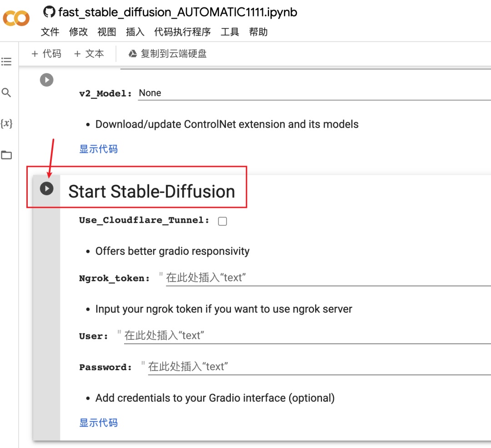Click the +文本 button to add text cell
The image size is (491, 448).
[89, 53]
